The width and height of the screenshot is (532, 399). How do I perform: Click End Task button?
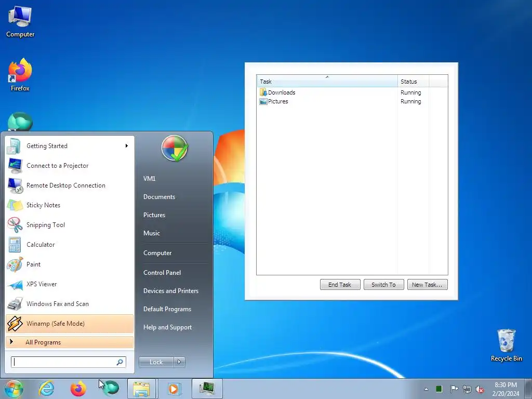point(340,285)
